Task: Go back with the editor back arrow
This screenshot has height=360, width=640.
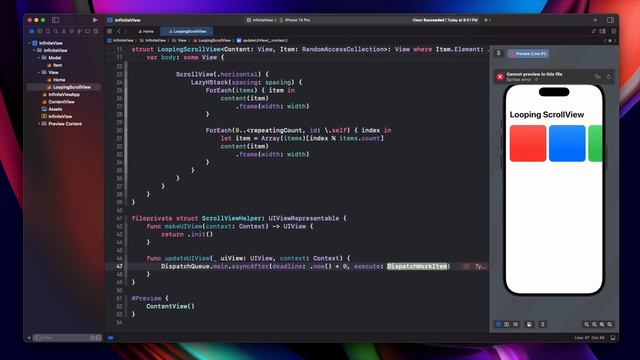Action: click(119, 31)
